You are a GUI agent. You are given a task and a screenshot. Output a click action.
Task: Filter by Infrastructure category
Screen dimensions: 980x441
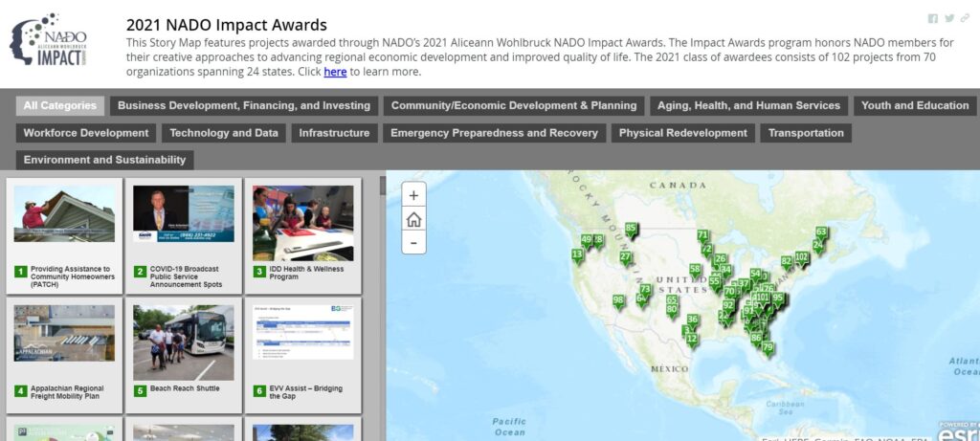334,133
